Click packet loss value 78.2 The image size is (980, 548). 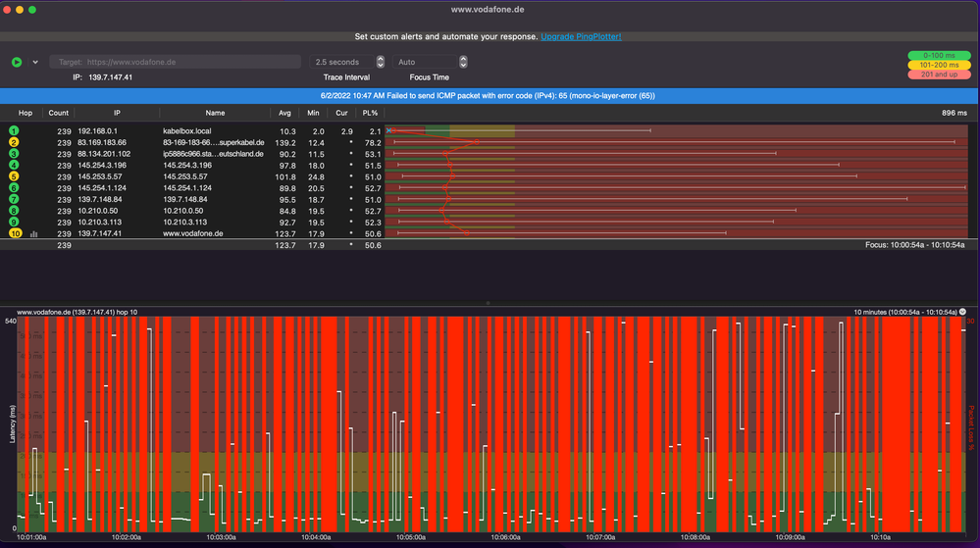(x=373, y=143)
